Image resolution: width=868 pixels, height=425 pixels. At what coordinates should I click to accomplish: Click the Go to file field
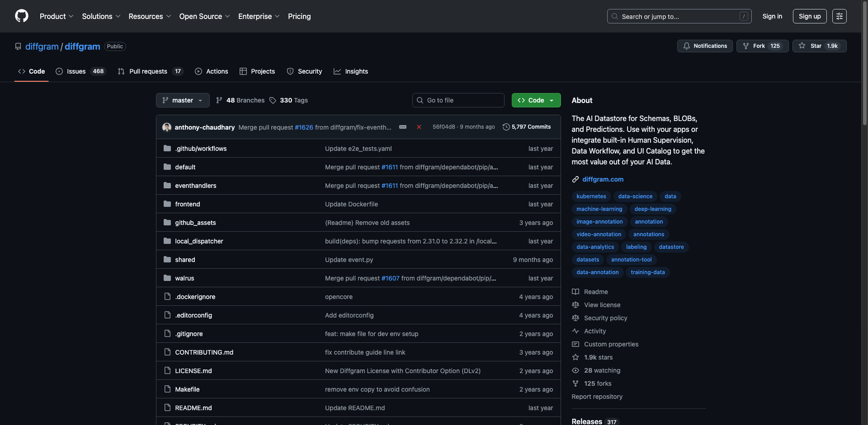(458, 100)
